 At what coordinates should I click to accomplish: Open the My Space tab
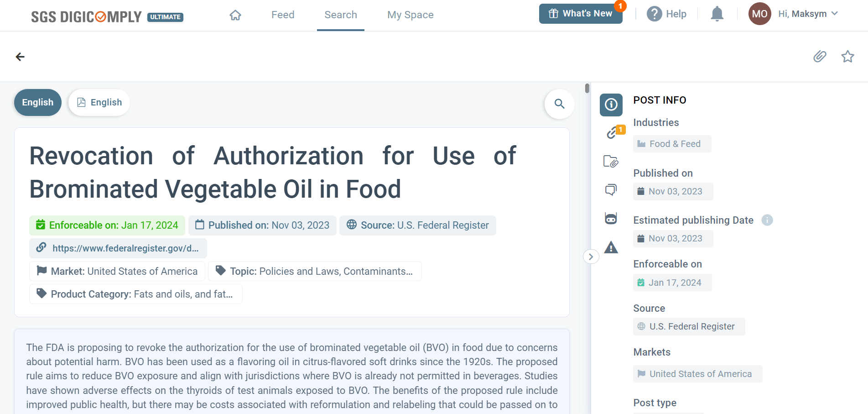coord(410,15)
